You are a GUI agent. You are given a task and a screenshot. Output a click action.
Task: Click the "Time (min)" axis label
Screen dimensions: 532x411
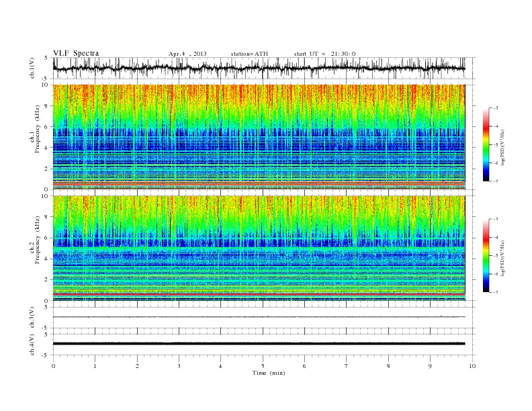coord(269,373)
